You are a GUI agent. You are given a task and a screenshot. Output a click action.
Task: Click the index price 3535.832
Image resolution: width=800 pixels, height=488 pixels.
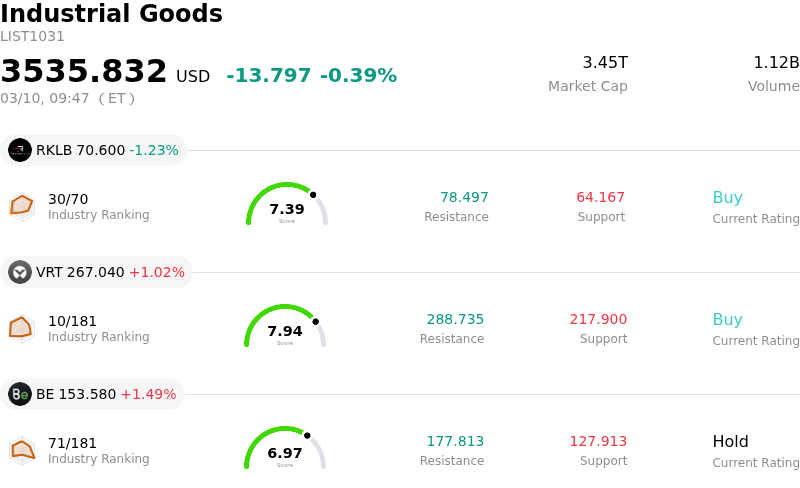84,72
